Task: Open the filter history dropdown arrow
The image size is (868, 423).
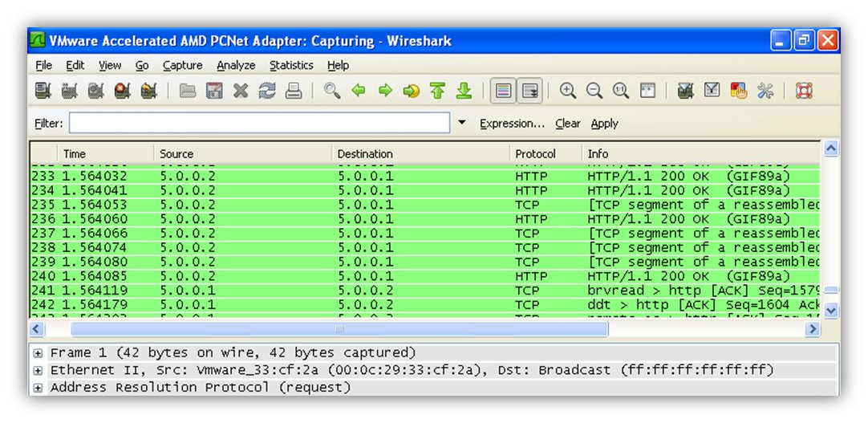Action: coord(462,122)
